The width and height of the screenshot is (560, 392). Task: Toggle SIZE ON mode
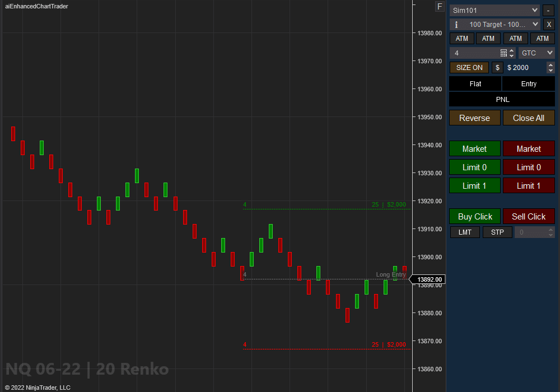pos(469,67)
